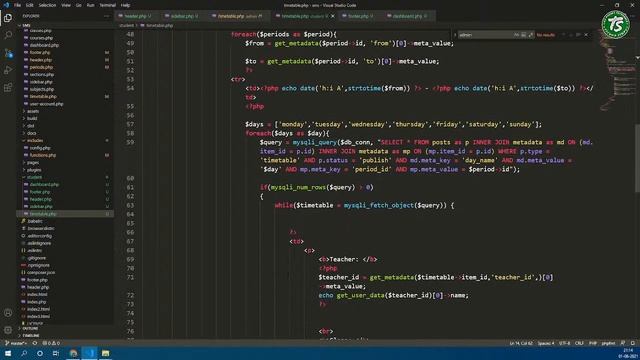This screenshot has width=640, height=360.
Task: Open the Run and Debug view
Action: [x=8, y=70]
